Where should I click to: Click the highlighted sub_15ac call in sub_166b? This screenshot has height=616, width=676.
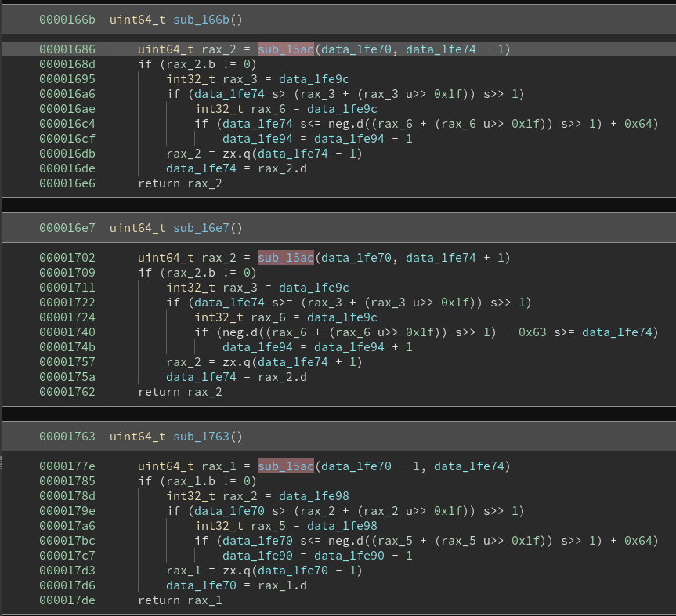tap(286, 49)
